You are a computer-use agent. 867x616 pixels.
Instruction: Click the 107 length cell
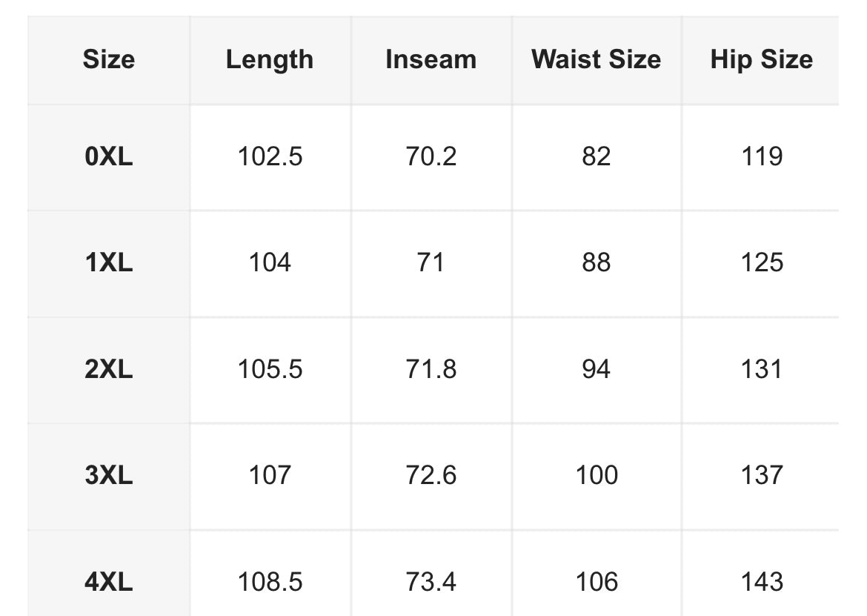pyautogui.click(x=270, y=475)
